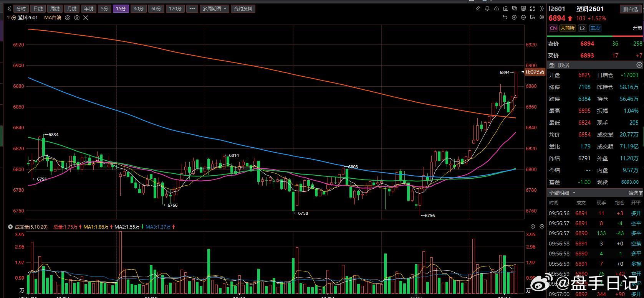
Task: Switch to the 30分 period
Action: tap(139, 8)
